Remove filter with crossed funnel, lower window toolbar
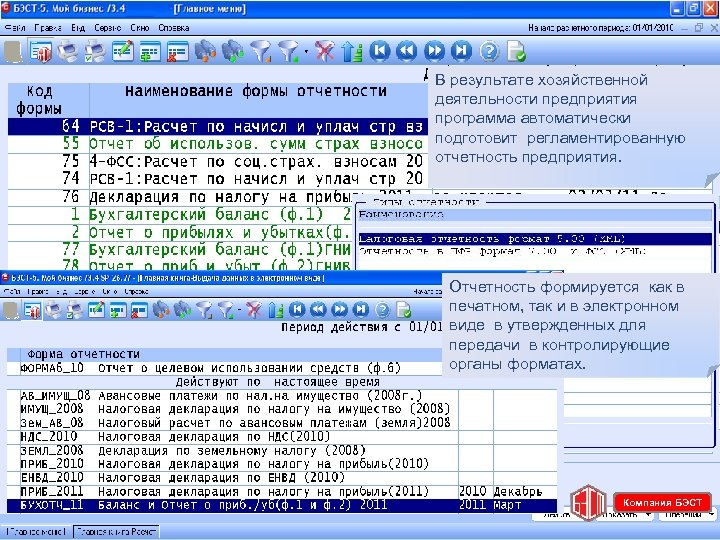The height and width of the screenshot is (540, 720). click(x=253, y=310)
